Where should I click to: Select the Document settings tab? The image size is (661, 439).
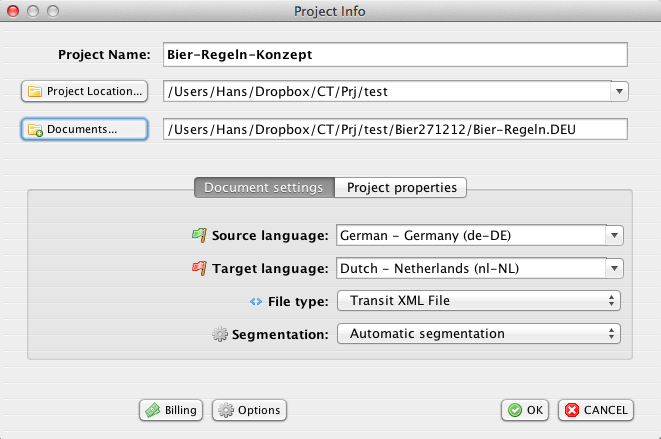pos(263,187)
